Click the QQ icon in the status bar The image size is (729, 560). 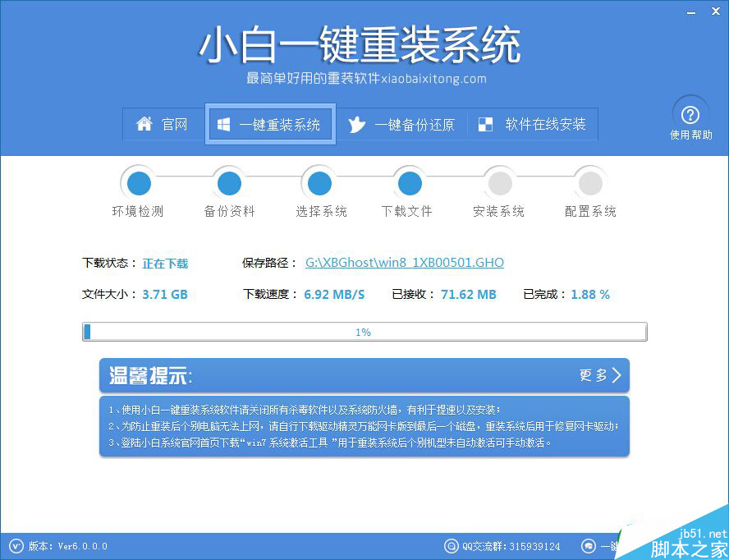[x=452, y=545]
